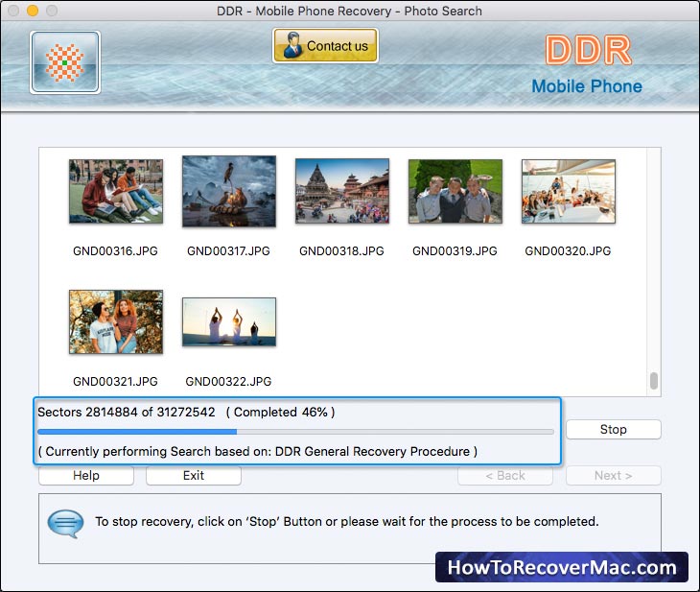Select the GND00318.JPG temple thumbnail
The height and width of the screenshot is (592, 700).
[x=342, y=191]
